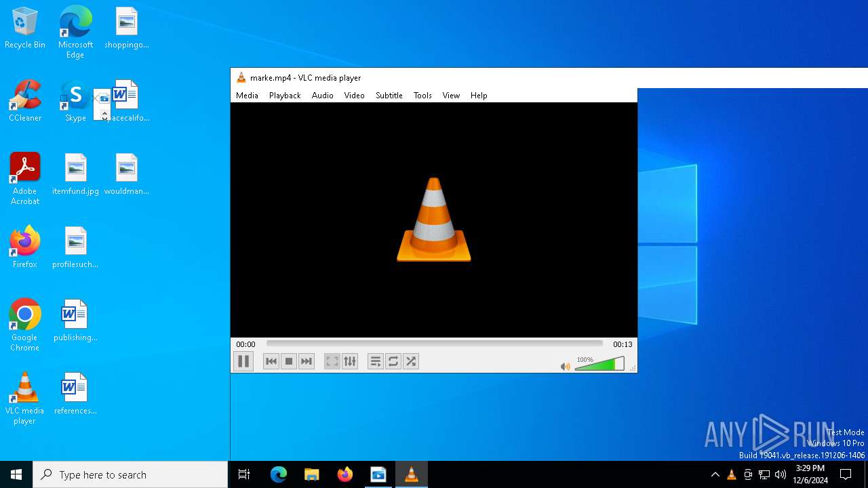Open the Windows Start menu
Image resolution: width=868 pixels, height=488 pixels.
tap(16, 474)
